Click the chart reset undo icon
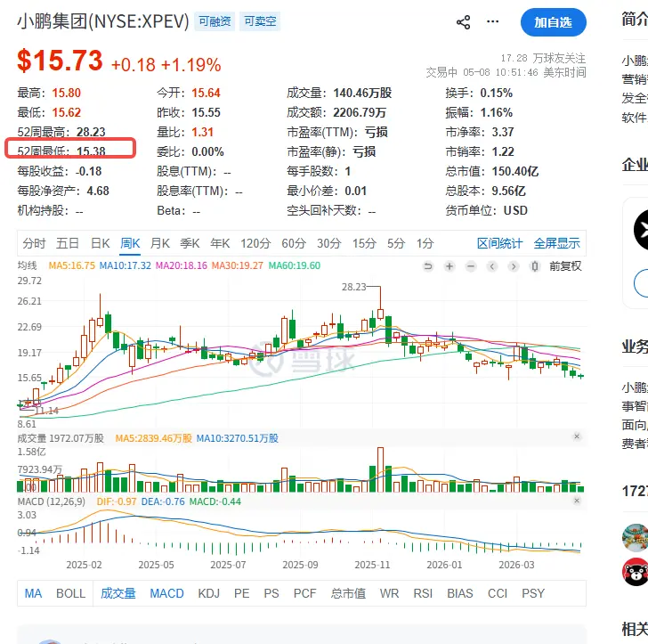The width and height of the screenshot is (648, 644). 428,266
